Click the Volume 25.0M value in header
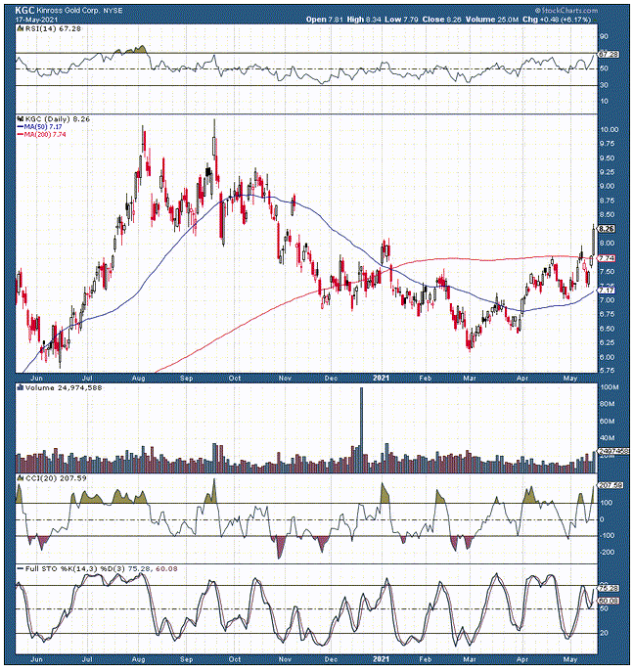The height and width of the screenshot is (672, 634). click(492, 20)
